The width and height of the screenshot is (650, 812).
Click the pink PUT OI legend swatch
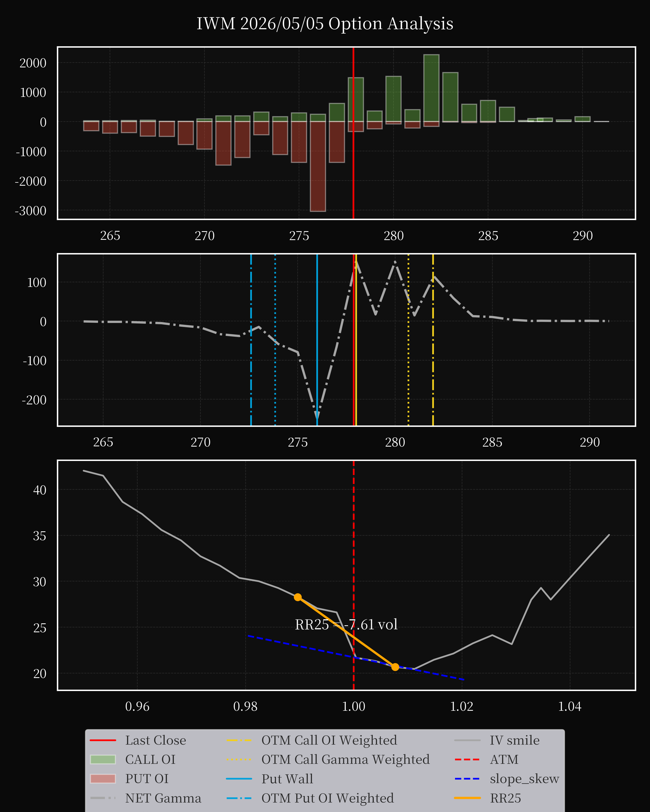click(x=103, y=778)
